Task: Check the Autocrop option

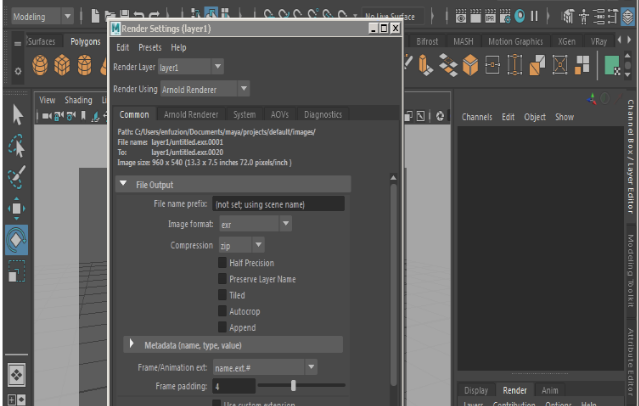Action: [x=222, y=311]
